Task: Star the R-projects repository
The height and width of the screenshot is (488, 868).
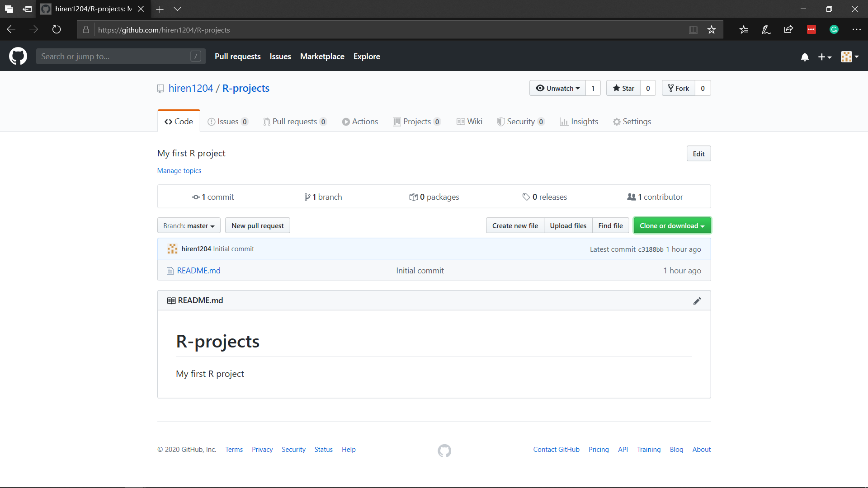Action: (623, 88)
